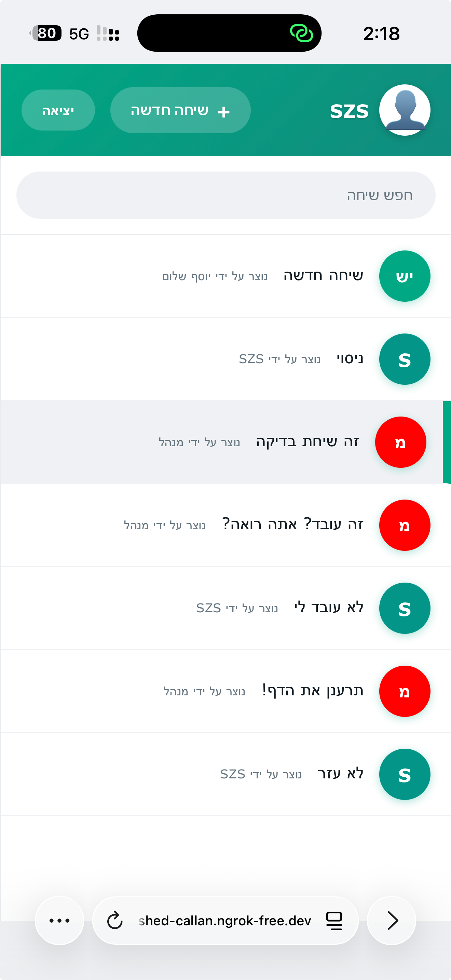Tap the red מ avatar of זה עובד? אתה רואה?
Viewport: 451px width, 980px height.
click(x=405, y=525)
